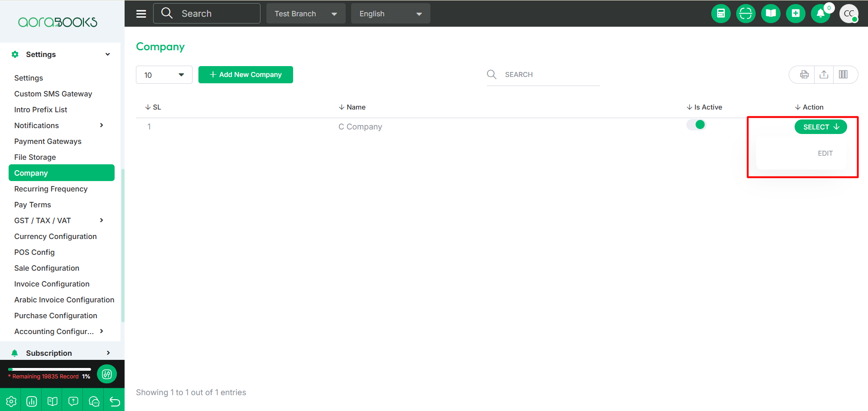Screen dimensions: 868x411
Task: Click Add New Company button
Action: click(x=246, y=75)
